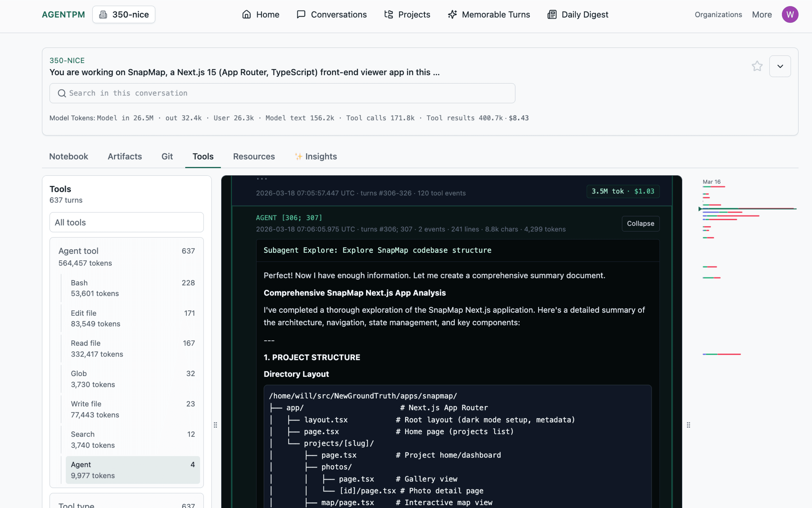Click the Memorable Turns sparkle icon
The width and height of the screenshot is (812, 508).
pyautogui.click(x=452, y=14)
